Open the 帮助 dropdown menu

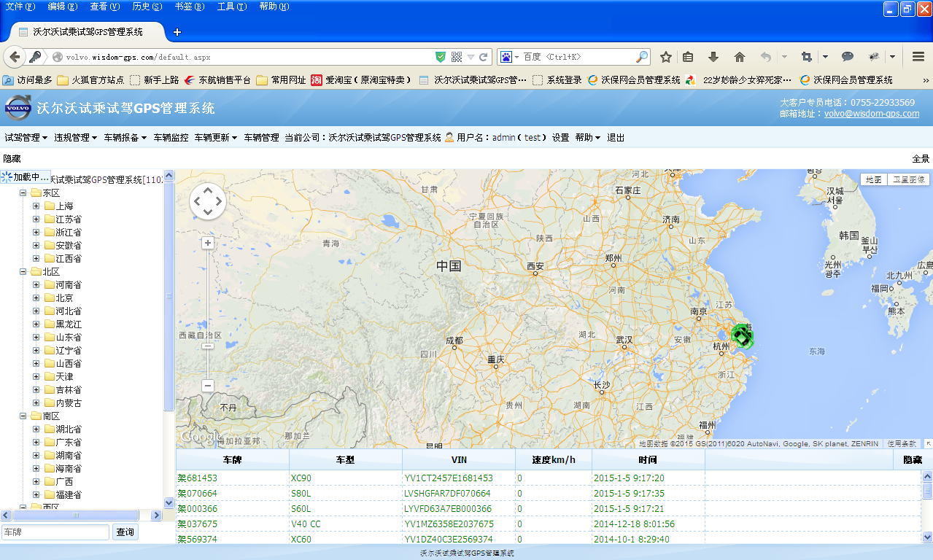click(x=588, y=138)
